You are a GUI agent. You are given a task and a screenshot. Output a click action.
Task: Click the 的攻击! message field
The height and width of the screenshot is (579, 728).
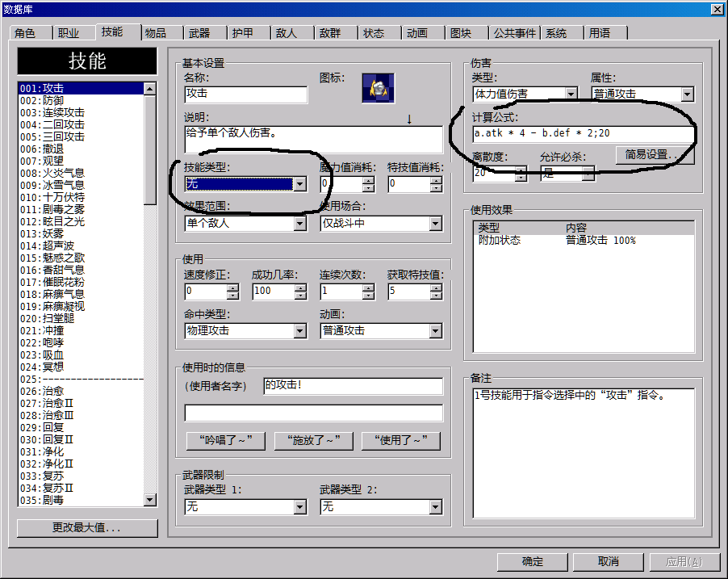click(354, 386)
